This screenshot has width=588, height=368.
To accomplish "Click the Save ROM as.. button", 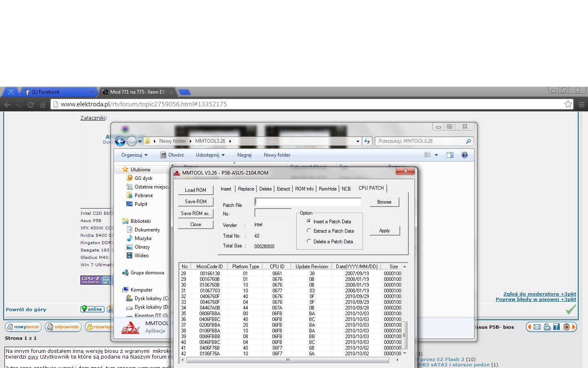I will pyautogui.click(x=196, y=213).
